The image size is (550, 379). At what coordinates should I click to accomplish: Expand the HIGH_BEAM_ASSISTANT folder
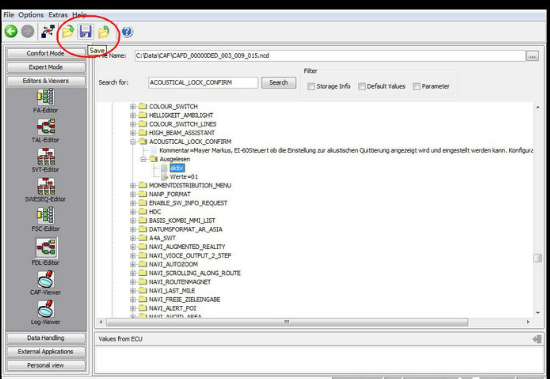click(x=133, y=133)
